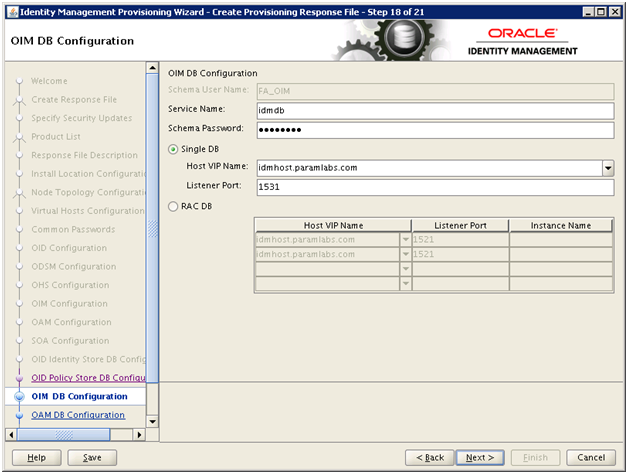Click Common Passwords step
628x474 pixels.
point(73,230)
